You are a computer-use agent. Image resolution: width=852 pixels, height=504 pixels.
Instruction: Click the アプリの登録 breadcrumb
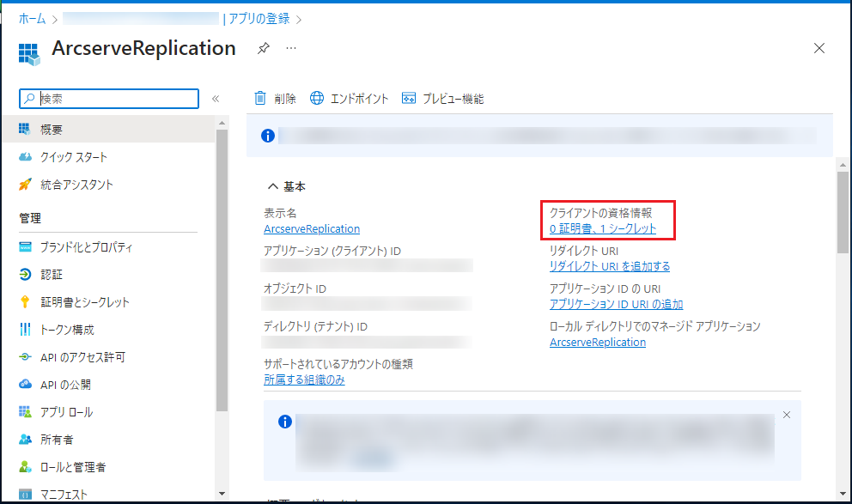[259, 19]
